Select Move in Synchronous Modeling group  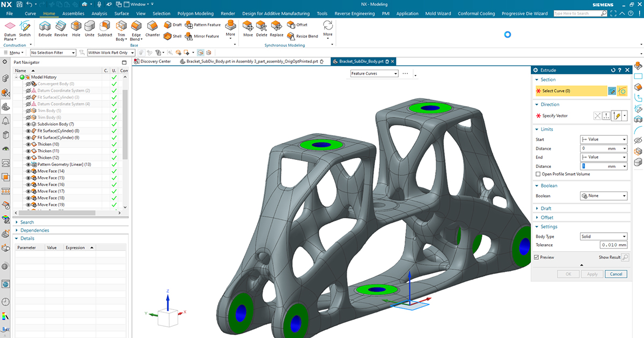248,30
